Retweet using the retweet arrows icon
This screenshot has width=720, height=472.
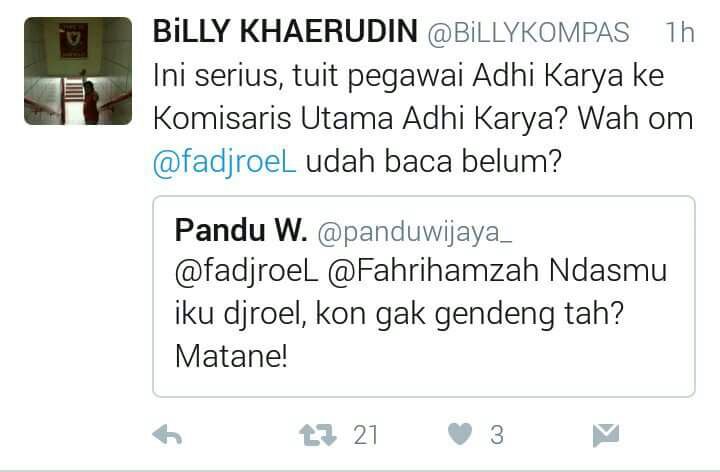point(318,435)
